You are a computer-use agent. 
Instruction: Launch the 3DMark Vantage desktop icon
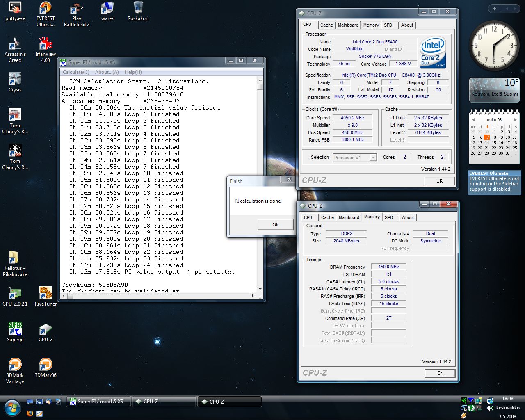tap(15, 371)
